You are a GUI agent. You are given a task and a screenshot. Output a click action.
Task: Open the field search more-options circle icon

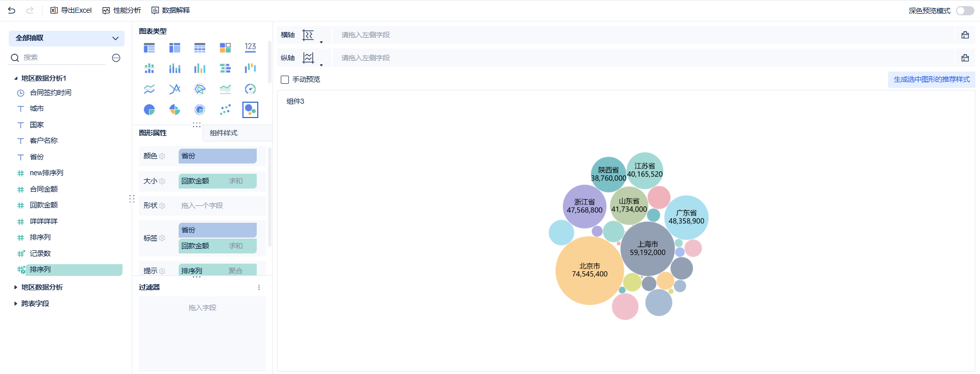click(116, 58)
